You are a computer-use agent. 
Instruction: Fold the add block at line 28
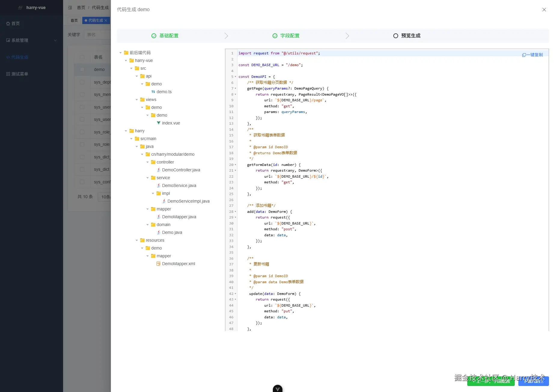[235, 212]
